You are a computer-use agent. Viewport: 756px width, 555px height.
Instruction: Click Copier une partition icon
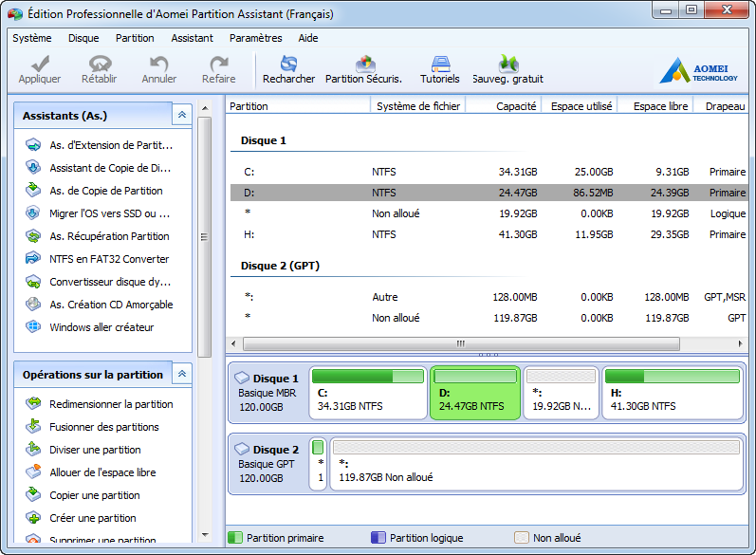pyautogui.click(x=33, y=494)
